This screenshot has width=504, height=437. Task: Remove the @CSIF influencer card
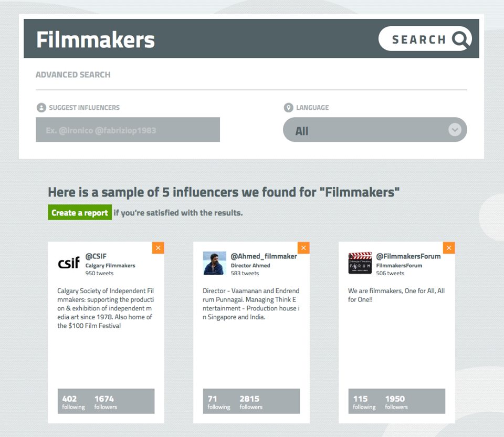tap(158, 248)
